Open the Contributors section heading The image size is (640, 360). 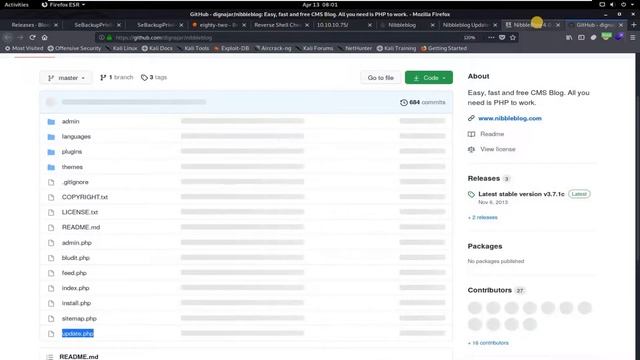pyautogui.click(x=489, y=290)
